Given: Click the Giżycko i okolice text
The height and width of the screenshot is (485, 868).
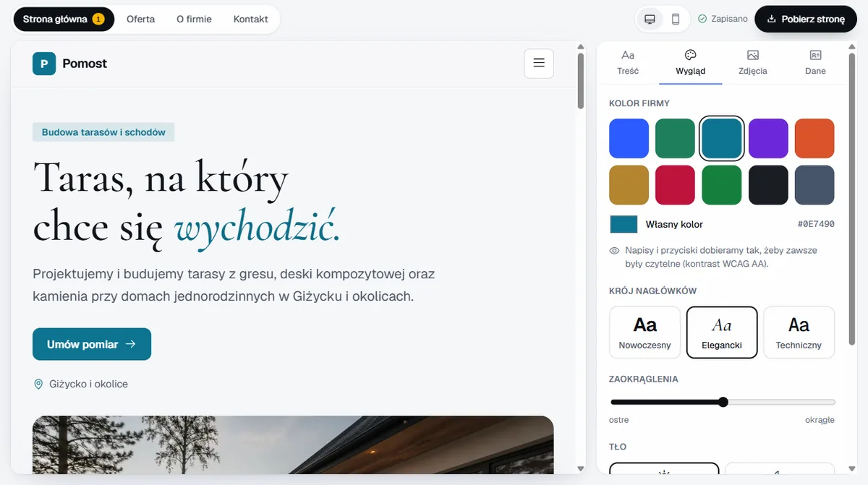Looking at the screenshot, I should tap(89, 384).
